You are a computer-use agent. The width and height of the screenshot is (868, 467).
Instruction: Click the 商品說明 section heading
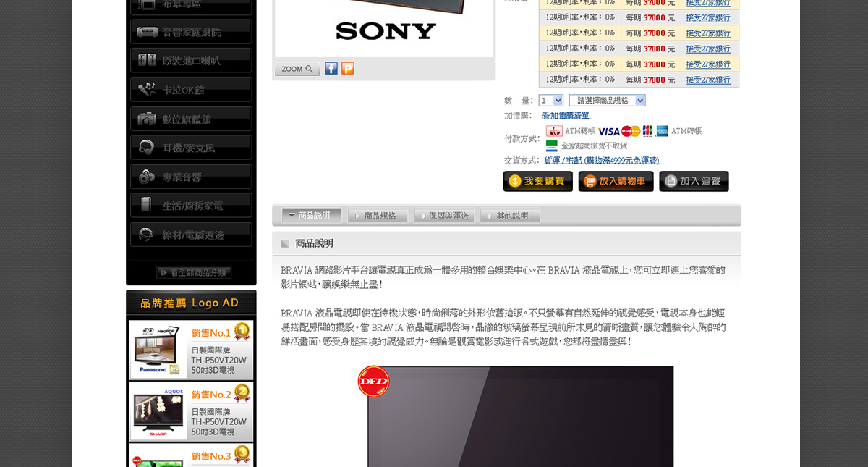click(314, 244)
